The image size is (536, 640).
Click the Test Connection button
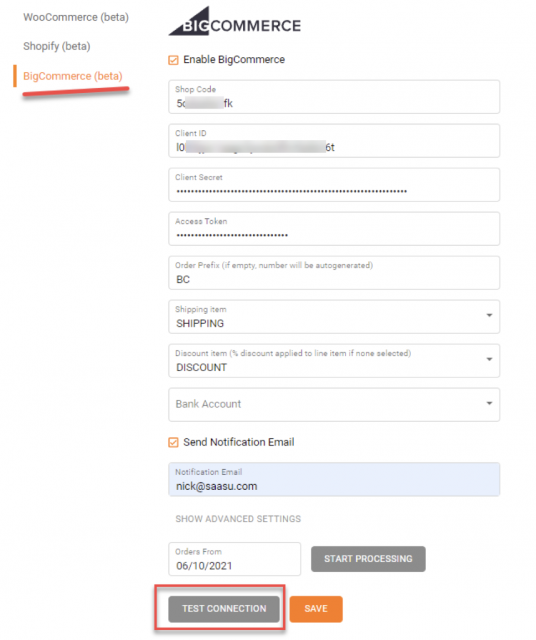click(224, 609)
